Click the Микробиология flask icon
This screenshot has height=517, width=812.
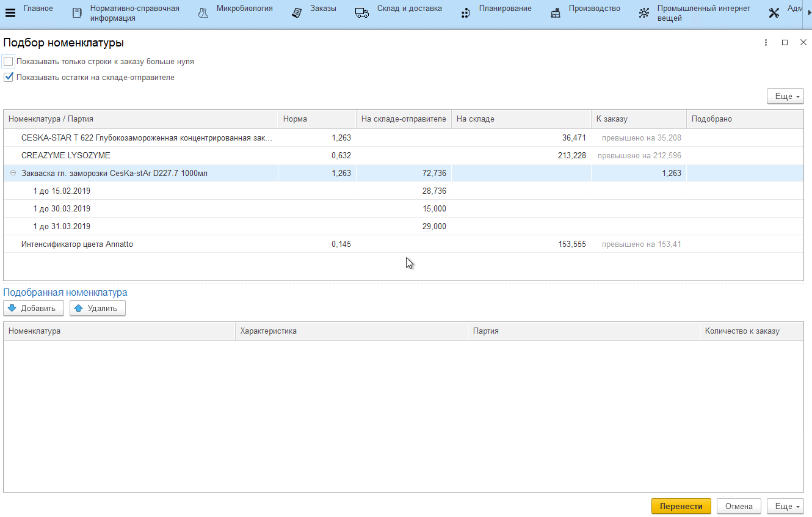click(x=203, y=13)
